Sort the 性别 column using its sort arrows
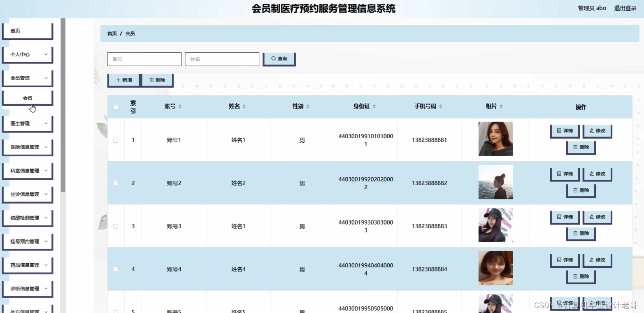 point(308,107)
